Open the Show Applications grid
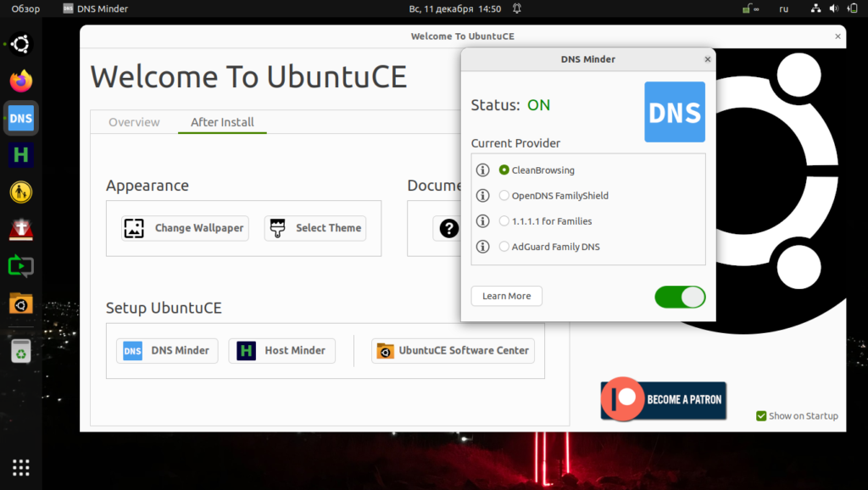This screenshot has height=490, width=868. 20,467
